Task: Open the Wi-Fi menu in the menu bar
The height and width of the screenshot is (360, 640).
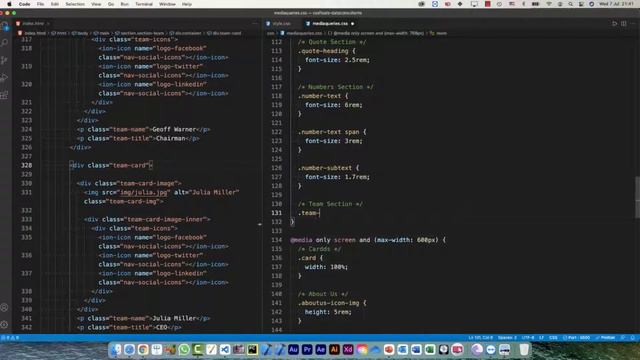Action: [x=549, y=4]
